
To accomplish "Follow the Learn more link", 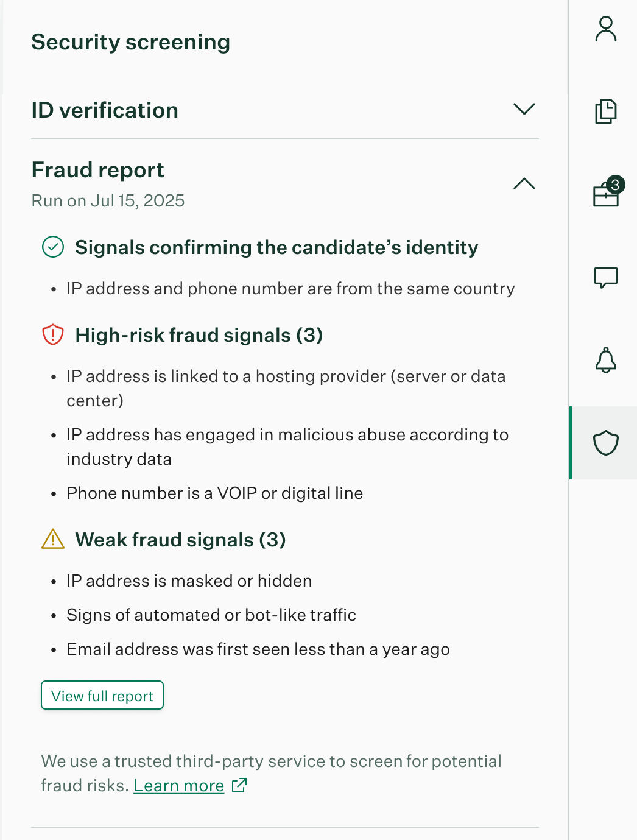I will [179, 786].
